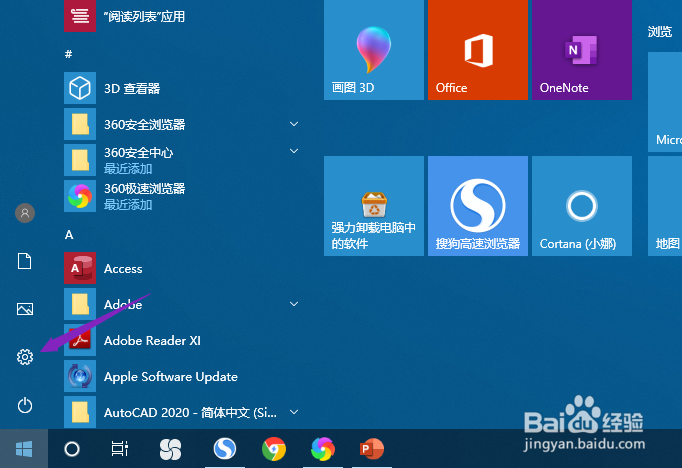Screen dimensions: 682x468
Task: Open the Microsoft tile under 浏览
Action: tap(665, 102)
